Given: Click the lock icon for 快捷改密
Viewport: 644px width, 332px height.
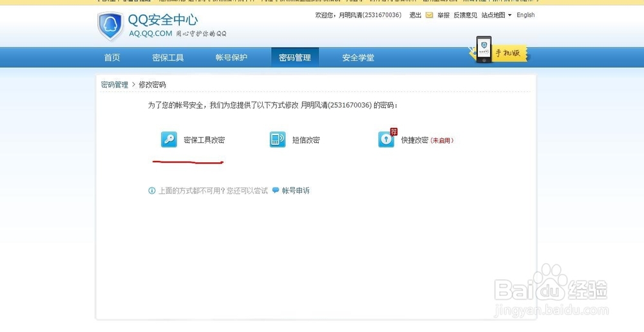Looking at the screenshot, I should pyautogui.click(x=386, y=140).
